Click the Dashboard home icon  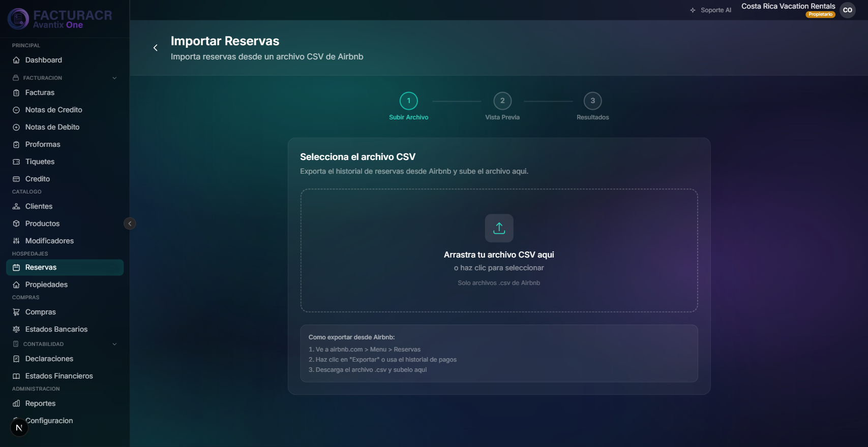[x=16, y=60]
